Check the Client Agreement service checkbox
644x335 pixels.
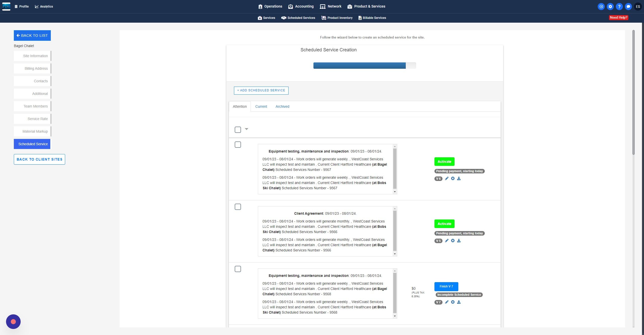[x=238, y=207]
